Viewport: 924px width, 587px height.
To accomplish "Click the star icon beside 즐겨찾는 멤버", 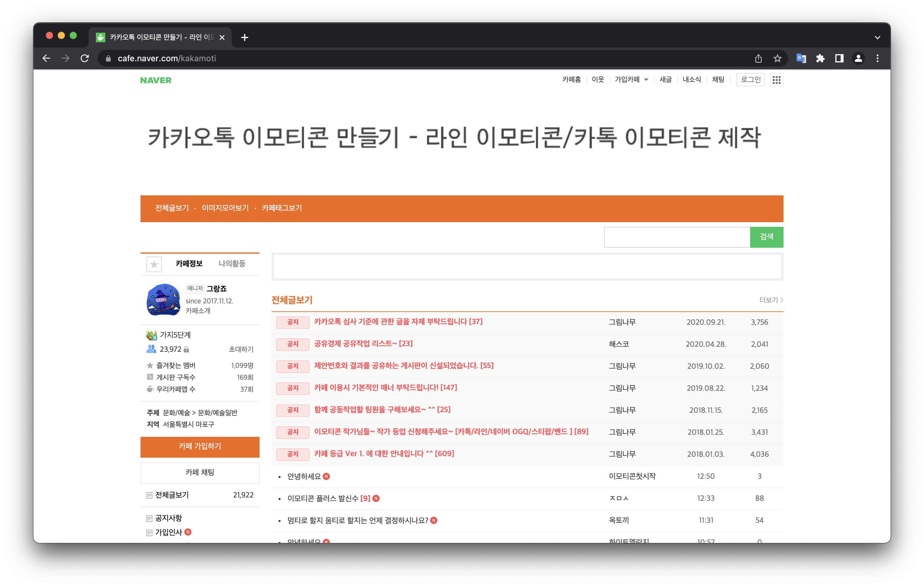I will coord(150,365).
